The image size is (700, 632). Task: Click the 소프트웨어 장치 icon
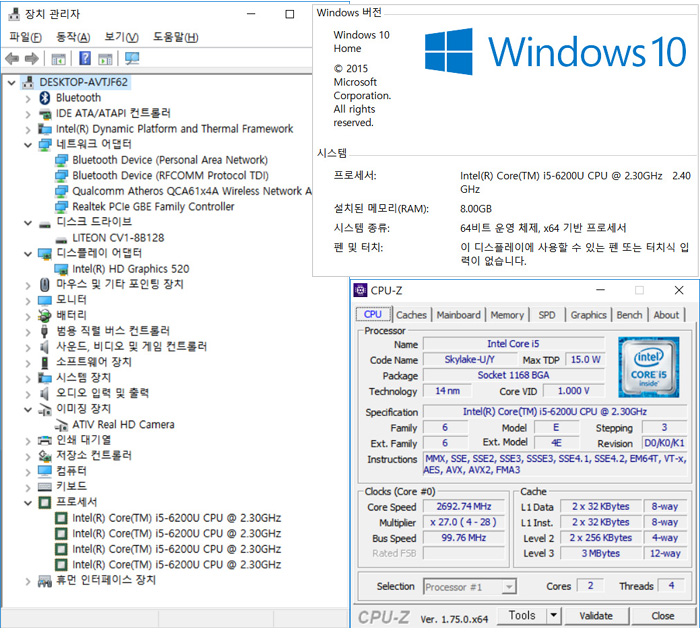45,362
